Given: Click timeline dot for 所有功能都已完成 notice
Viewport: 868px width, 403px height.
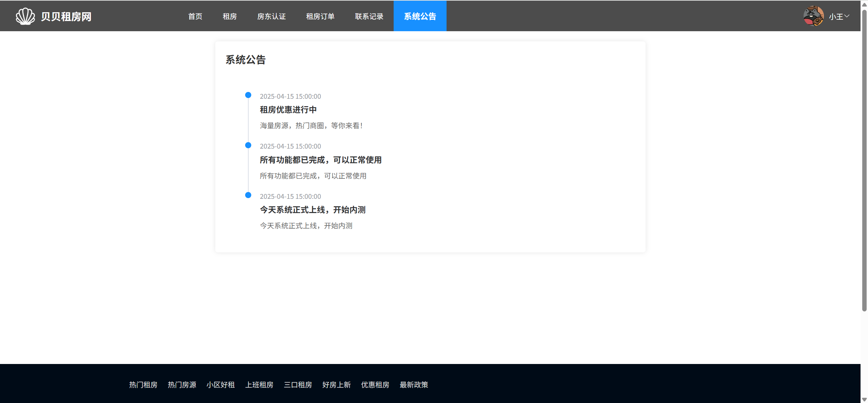Looking at the screenshot, I should coord(248,145).
